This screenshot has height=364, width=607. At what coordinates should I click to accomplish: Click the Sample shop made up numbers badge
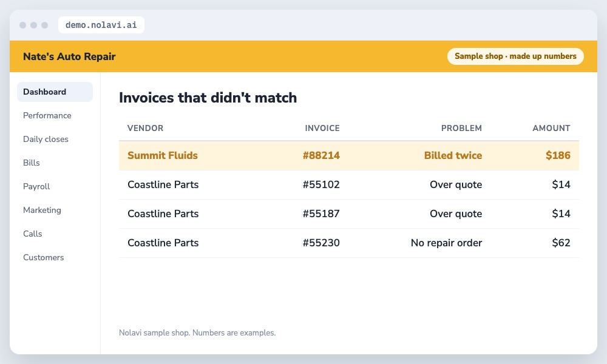coord(515,56)
